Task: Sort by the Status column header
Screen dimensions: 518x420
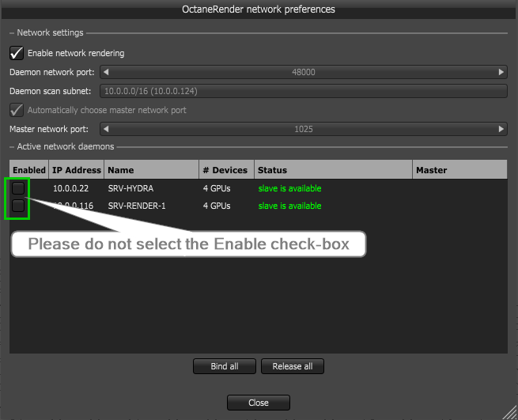Action: pyautogui.click(x=333, y=170)
